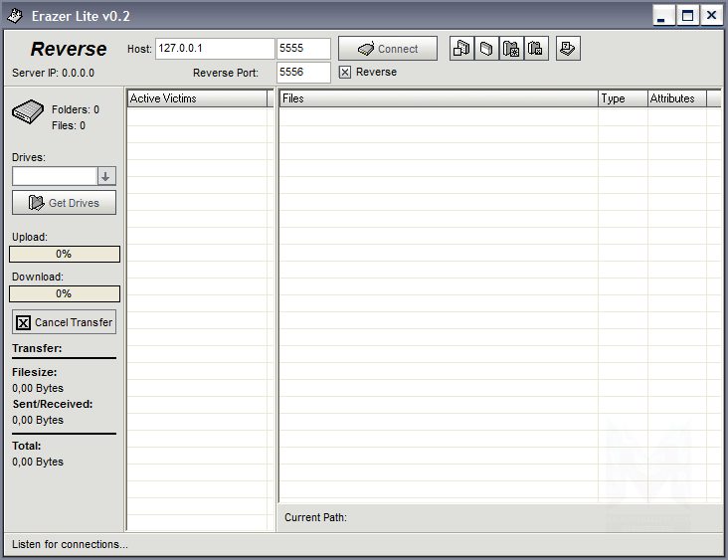
Task: Click the 'Files: 0' counter text
Action: (69, 125)
